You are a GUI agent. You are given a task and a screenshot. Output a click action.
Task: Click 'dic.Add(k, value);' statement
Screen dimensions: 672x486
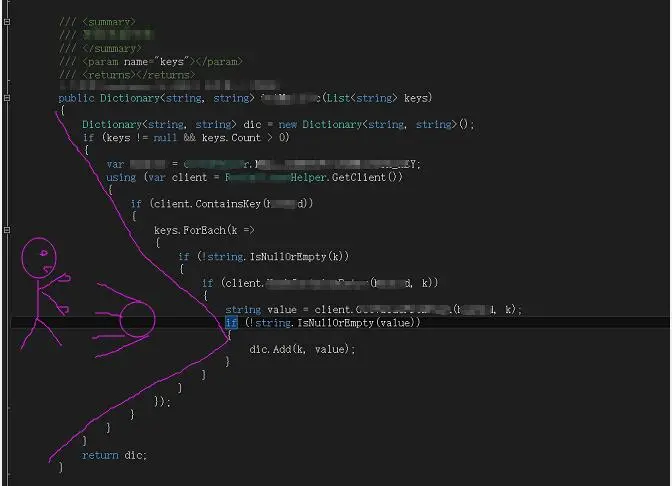point(302,349)
